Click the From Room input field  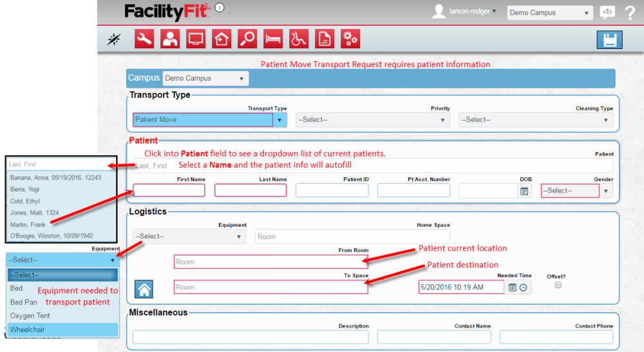(x=270, y=262)
